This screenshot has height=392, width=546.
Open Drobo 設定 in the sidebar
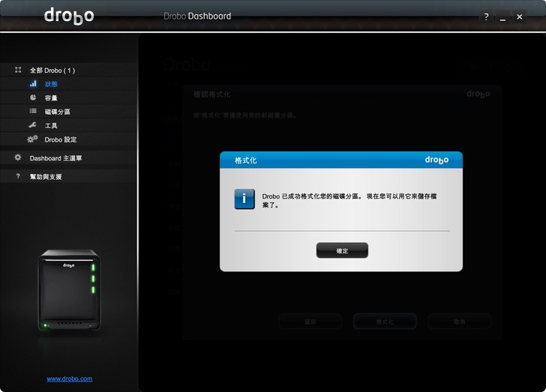coord(61,139)
